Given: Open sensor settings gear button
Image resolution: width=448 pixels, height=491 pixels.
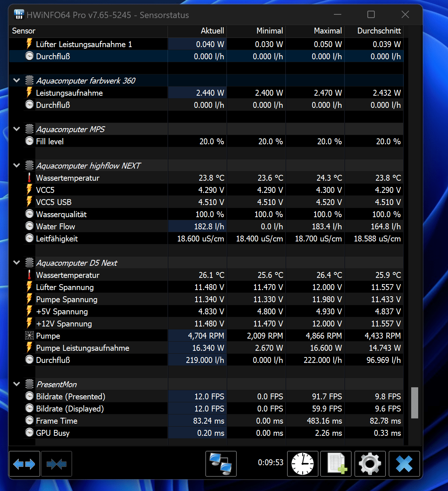Looking at the screenshot, I should tap(370, 464).
